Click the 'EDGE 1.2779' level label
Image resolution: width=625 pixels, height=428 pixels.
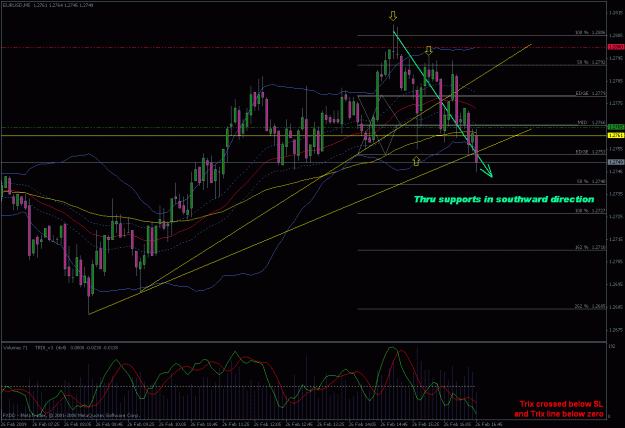pyautogui.click(x=590, y=93)
